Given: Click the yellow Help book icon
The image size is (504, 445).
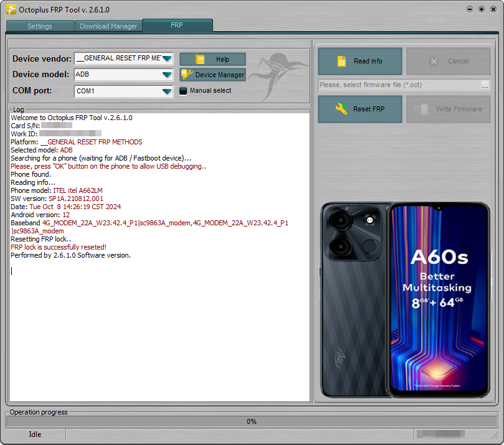Looking at the screenshot, I should 200,59.
